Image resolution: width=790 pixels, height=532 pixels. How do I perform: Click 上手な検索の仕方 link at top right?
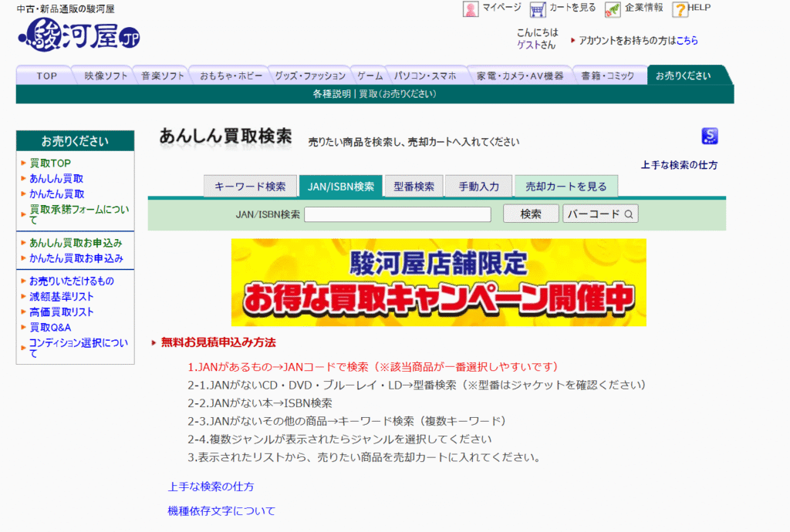(679, 164)
